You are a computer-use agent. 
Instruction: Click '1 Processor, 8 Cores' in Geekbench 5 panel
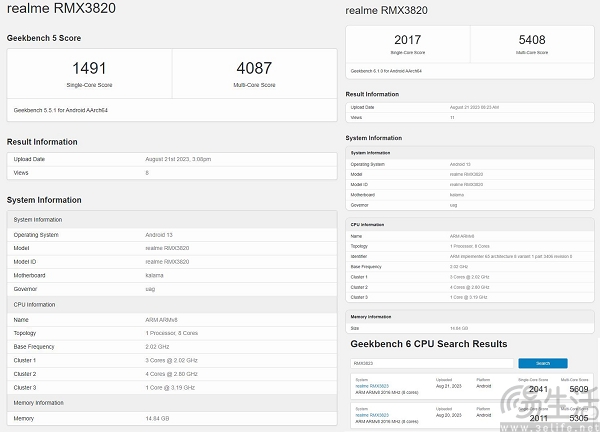[x=171, y=333]
